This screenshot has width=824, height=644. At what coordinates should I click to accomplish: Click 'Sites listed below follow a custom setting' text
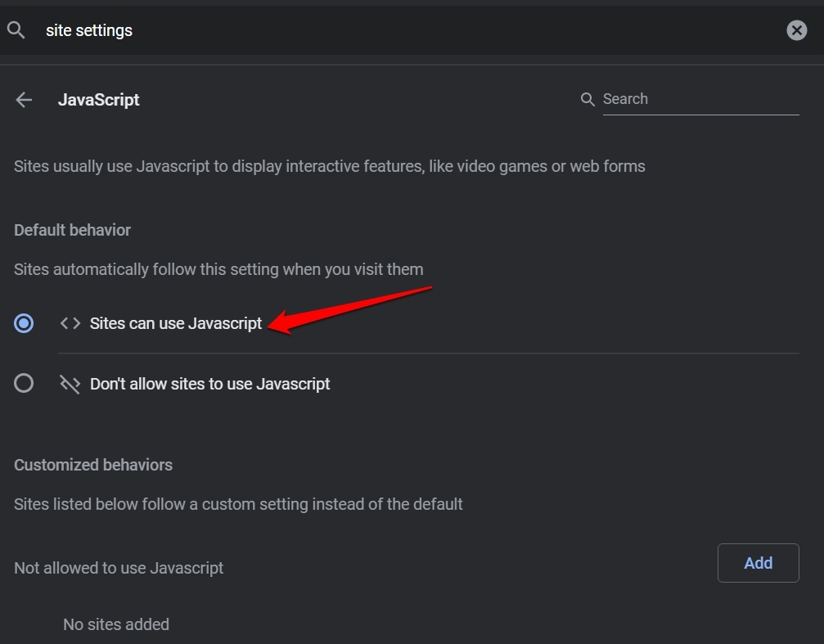coord(239,505)
